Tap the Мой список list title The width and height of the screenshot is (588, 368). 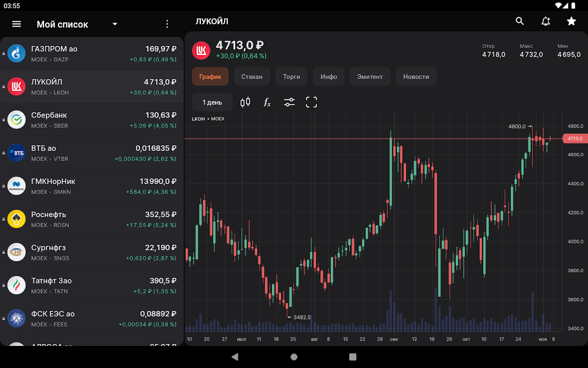(62, 24)
